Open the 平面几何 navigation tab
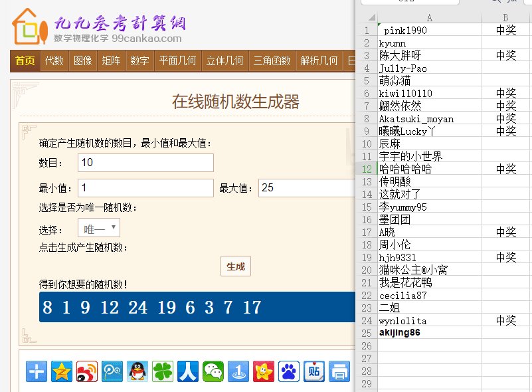Screen dimensions: 532x392 178,60
